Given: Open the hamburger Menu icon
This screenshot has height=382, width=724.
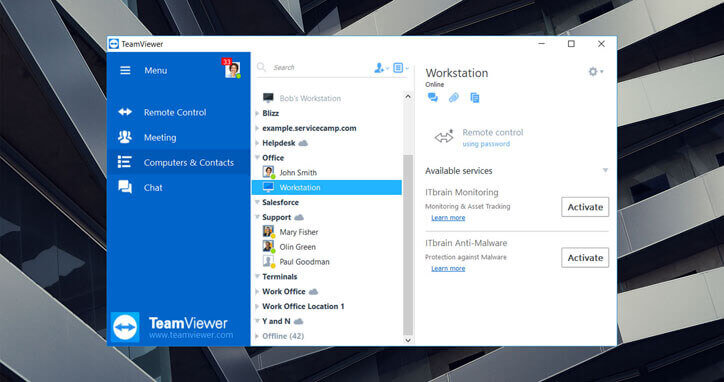Looking at the screenshot, I should 125,70.
